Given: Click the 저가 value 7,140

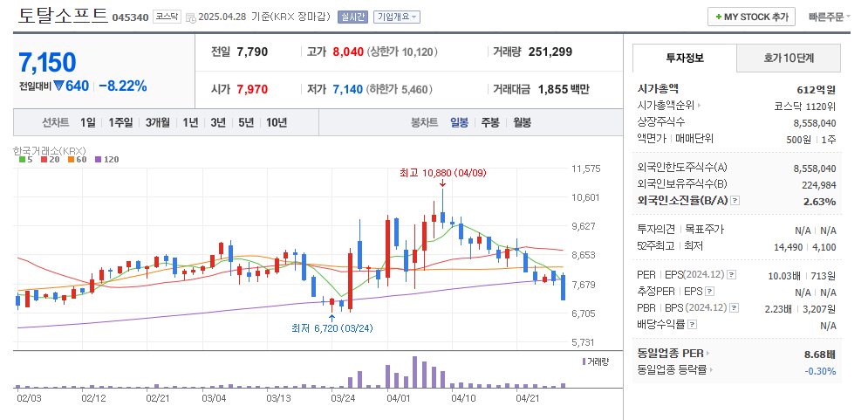Looking at the screenshot, I should pyautogui.click(x=348, y=89).
